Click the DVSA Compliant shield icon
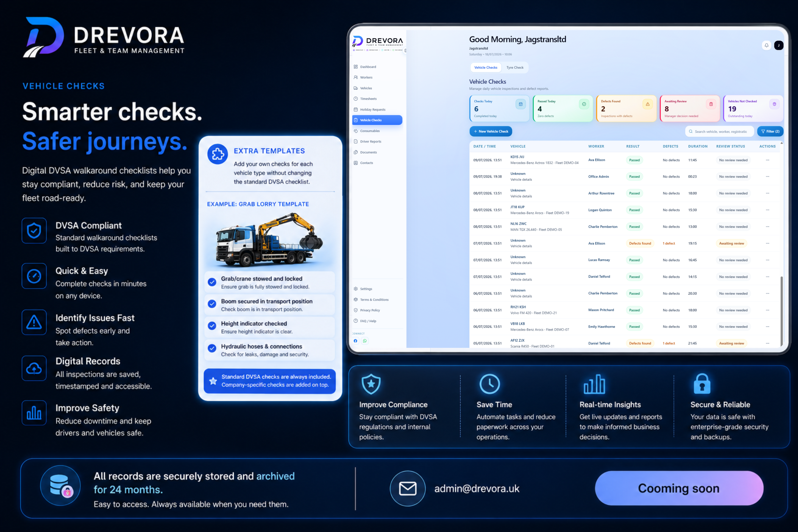The image size is (798, 532). 34,231
